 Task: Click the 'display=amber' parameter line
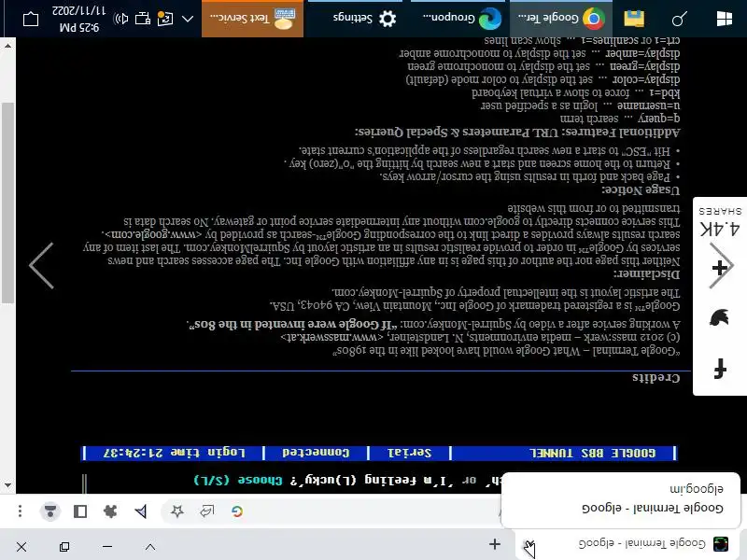coord(540,53)
